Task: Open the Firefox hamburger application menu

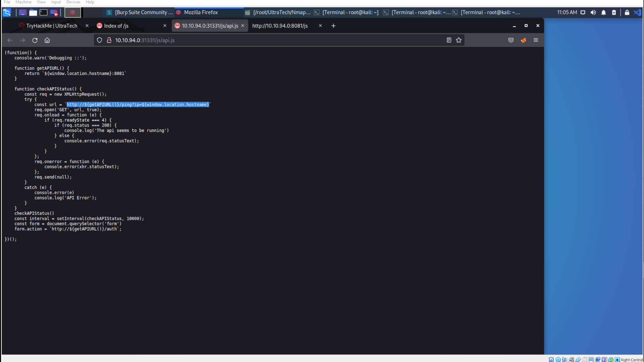Action: click(x=535, y=40)
